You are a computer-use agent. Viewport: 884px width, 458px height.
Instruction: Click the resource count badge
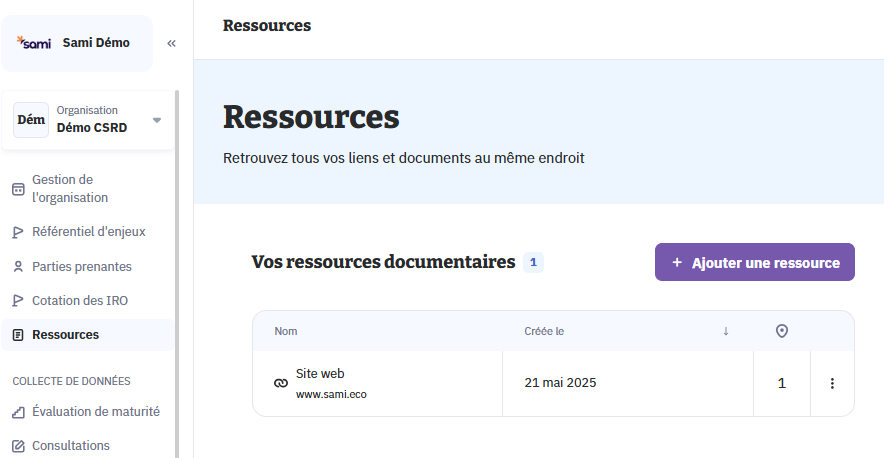[x=533, y=263]
